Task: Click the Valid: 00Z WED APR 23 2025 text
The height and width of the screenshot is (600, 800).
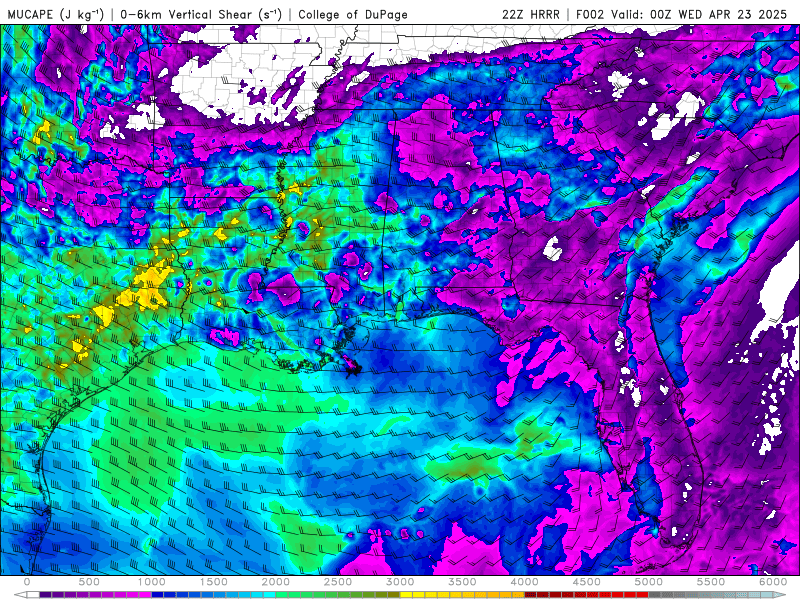Action: [x=699, y=14]
